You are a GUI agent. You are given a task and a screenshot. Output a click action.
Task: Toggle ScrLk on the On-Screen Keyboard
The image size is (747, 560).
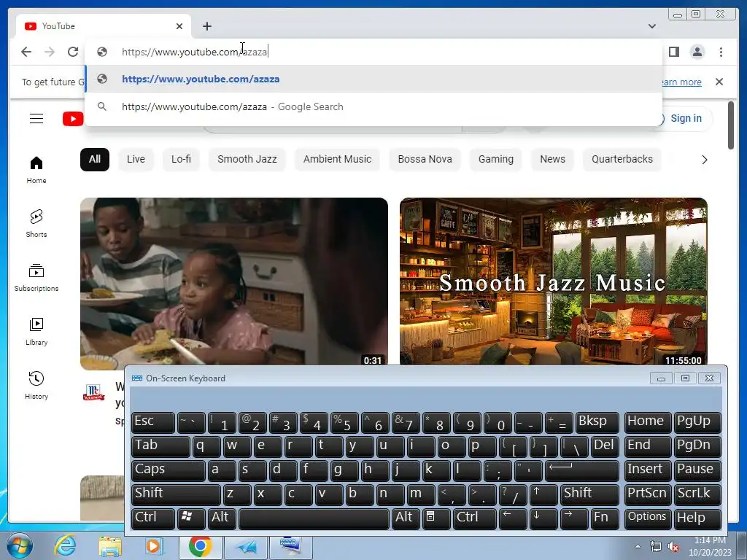[697, 494]
